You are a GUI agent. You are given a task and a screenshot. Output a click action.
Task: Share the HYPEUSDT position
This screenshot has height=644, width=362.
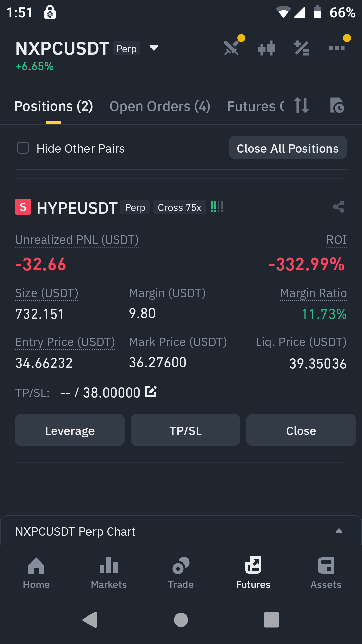point(339,207)
